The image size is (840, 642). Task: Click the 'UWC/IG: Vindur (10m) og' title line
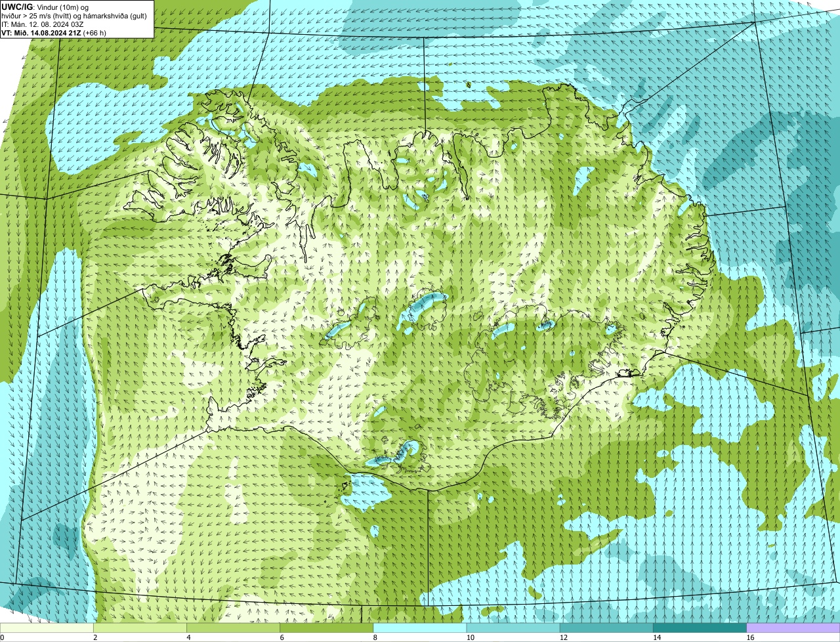tap(45, 7)
